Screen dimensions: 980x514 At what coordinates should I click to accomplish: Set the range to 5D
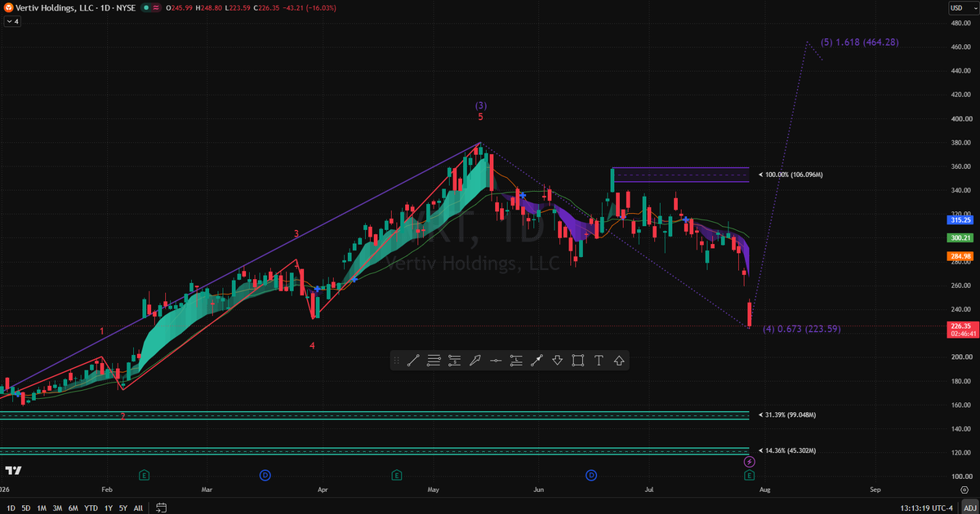pyautogui.click(x=25, y=507)
